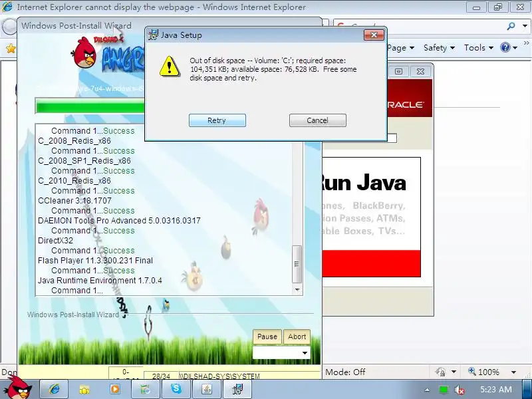Click the DirectX32 log entry

[x=55, y=241]
